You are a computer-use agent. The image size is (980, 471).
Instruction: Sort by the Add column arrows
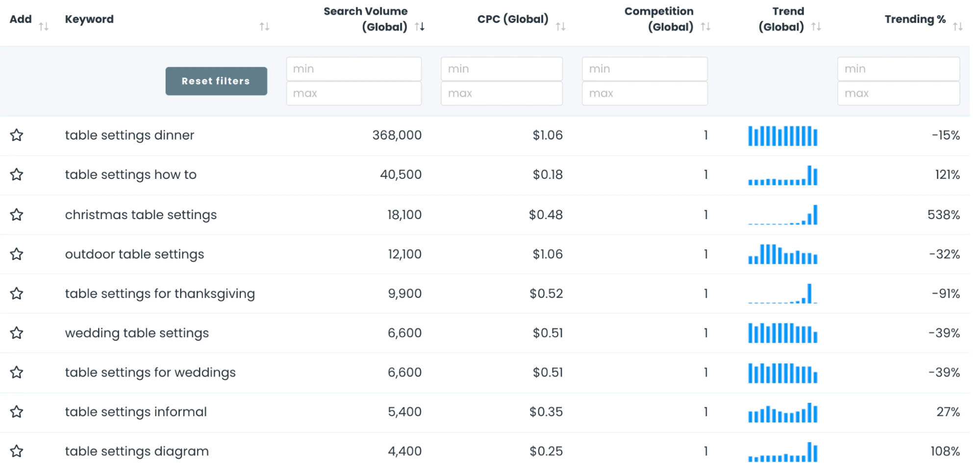pyautogui.click(x=44, y=26)
